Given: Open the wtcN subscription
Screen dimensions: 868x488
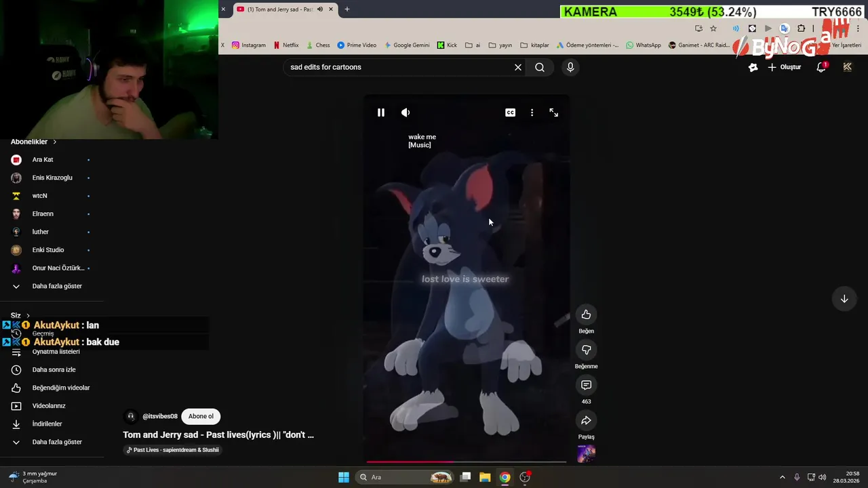Looking at the screenshot, I should (52, 196).
